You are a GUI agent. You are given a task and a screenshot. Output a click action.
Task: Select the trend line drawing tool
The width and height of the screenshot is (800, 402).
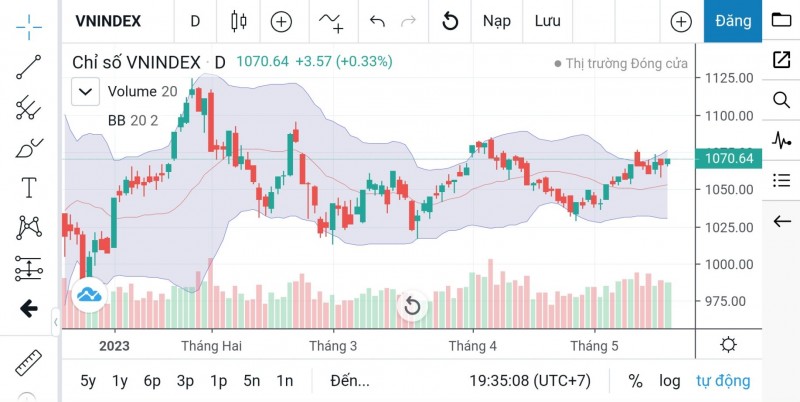point(29,66)
